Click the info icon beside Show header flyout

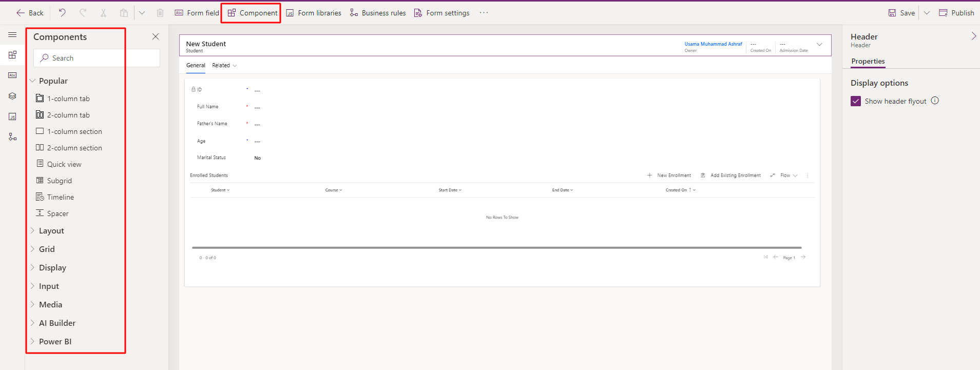point(935,101)
